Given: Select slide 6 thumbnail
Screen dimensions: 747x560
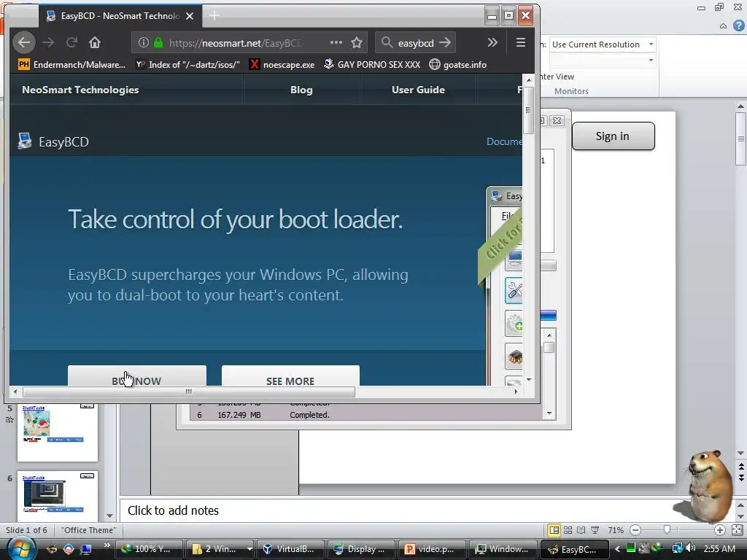Looking at the screenshot, I should pyautogui.click(x=58, y=496).
